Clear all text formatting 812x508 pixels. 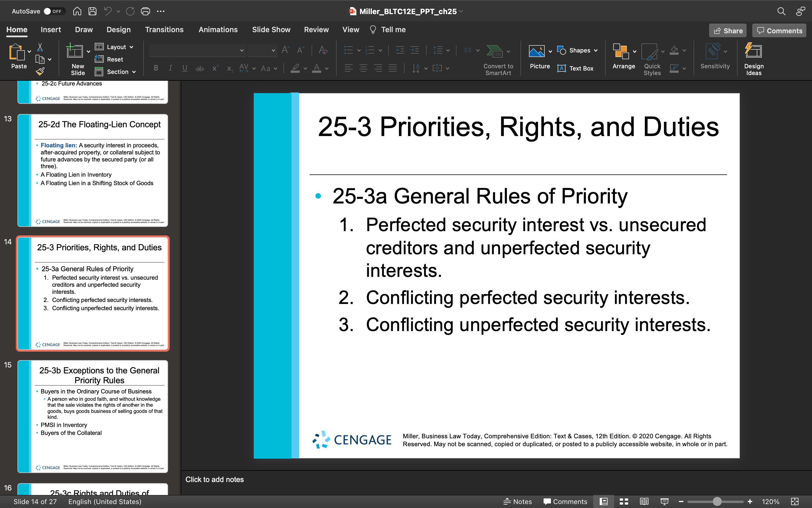coord(323,50)
